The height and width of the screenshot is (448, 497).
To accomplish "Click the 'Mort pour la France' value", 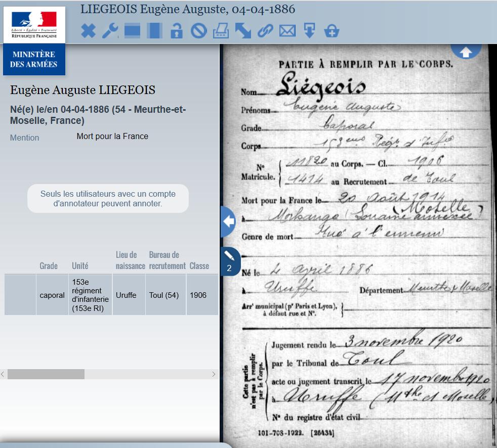I will [x=112, y=136].
